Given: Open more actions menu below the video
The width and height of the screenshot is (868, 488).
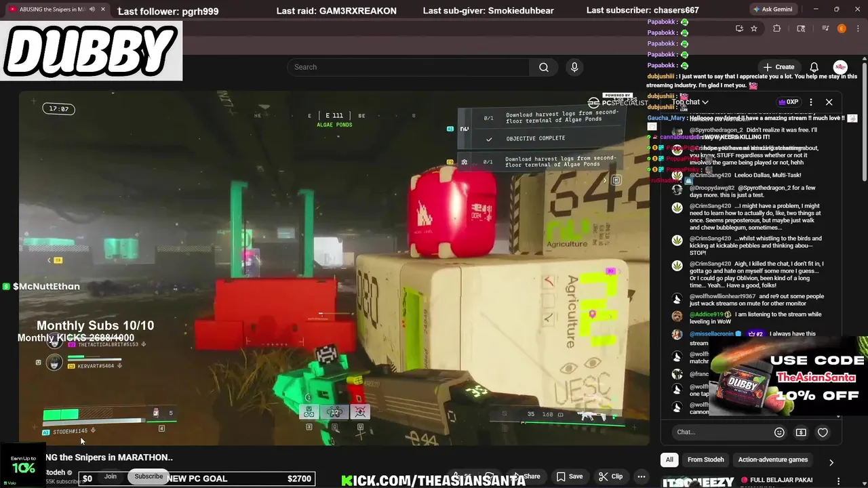Looking at the screenshot, I should pos(641,476).
